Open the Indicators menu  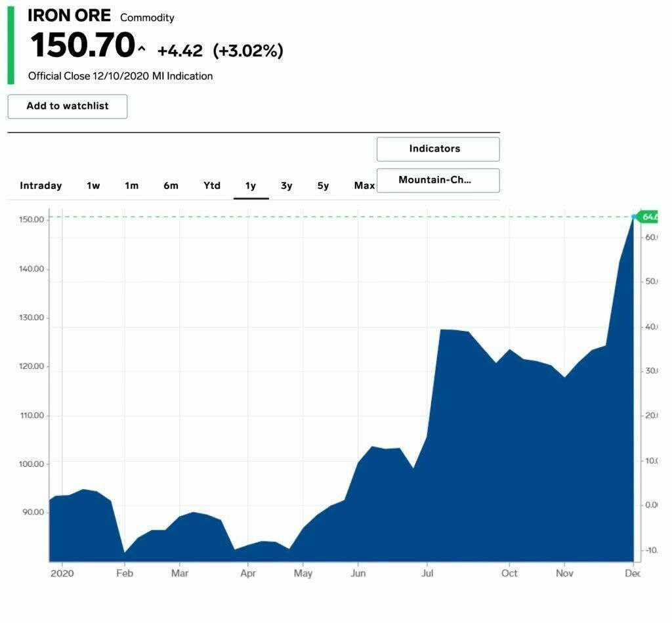coord(438,149)
